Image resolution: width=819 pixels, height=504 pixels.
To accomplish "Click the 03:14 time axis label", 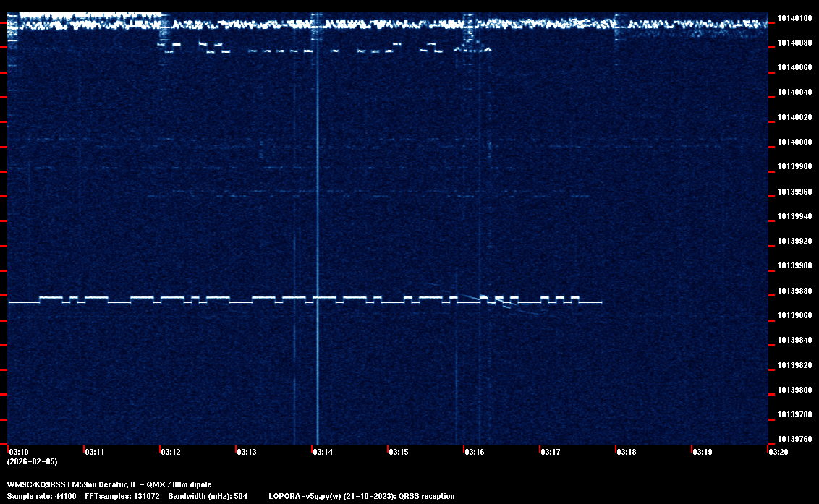I will tap(323, 452).
